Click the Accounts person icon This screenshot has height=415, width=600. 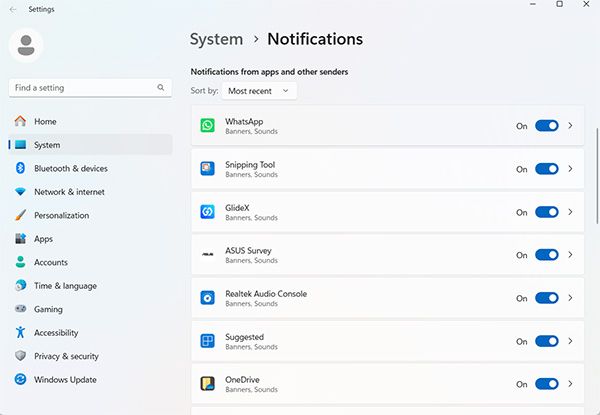click(x=20, y=262)
